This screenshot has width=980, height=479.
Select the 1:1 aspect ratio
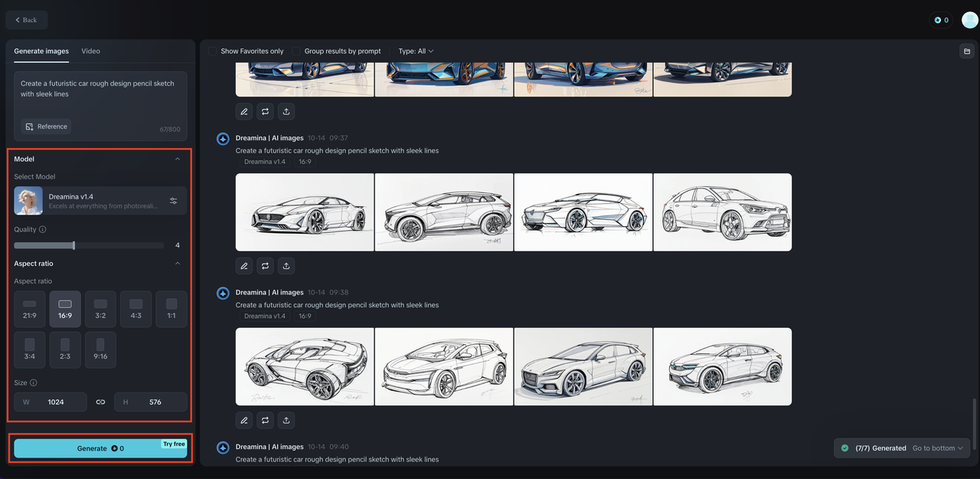point(171,309)
